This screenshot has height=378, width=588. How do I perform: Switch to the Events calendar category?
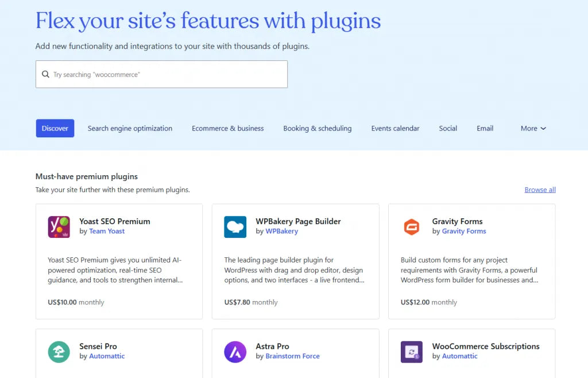(x=395, y=128)
